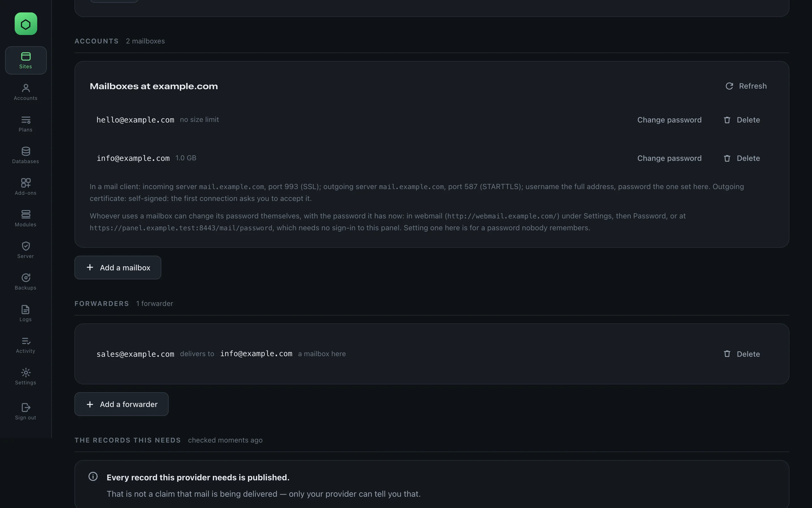The image size is (812, 508).
Task: Change password for info@example.com mailbox
Action: pyautogui.click(x=669, y=158)
